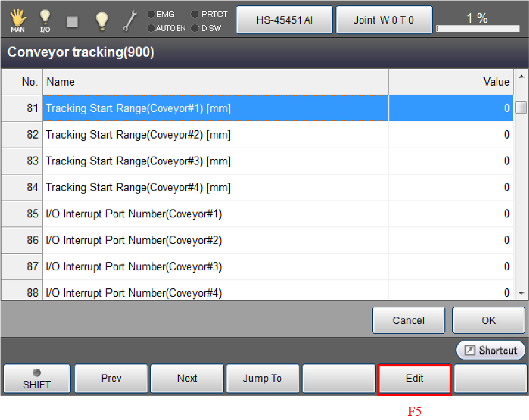This screenshot has width=529, height=420.
Task: Open the HS-45451 AI robot selector
Action: click(284, 20)
